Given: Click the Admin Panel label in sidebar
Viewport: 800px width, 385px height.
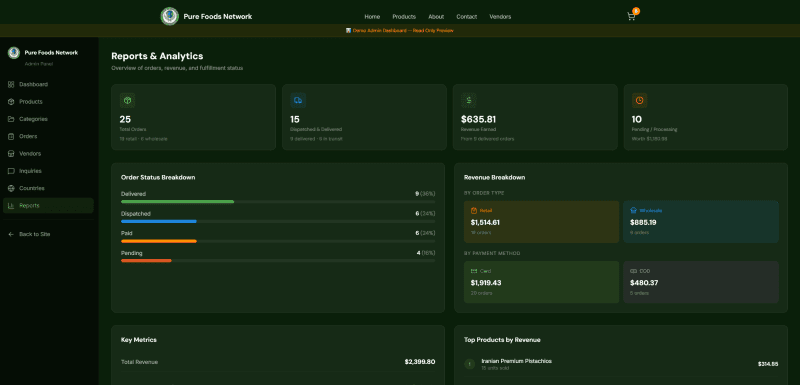Looking at the screenshot, I should point(39,64).
